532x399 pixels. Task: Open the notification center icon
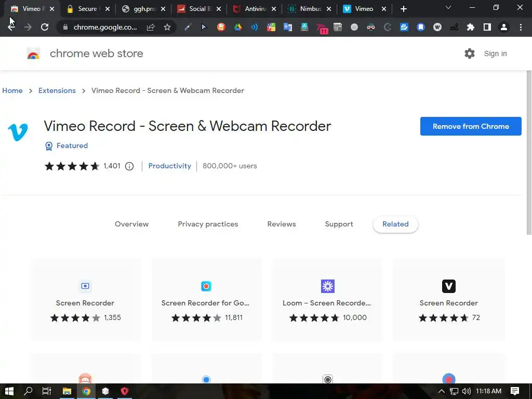(x=515, y=391)
